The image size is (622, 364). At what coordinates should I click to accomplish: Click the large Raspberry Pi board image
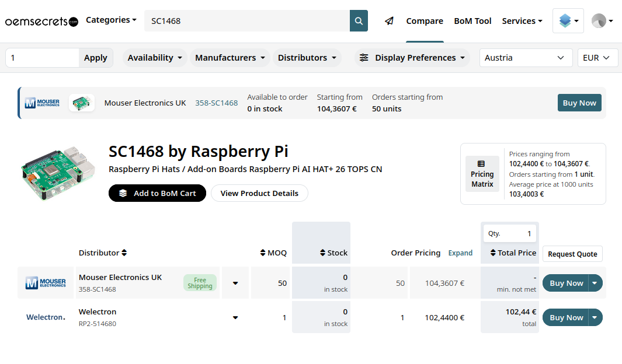pos(58,173)
